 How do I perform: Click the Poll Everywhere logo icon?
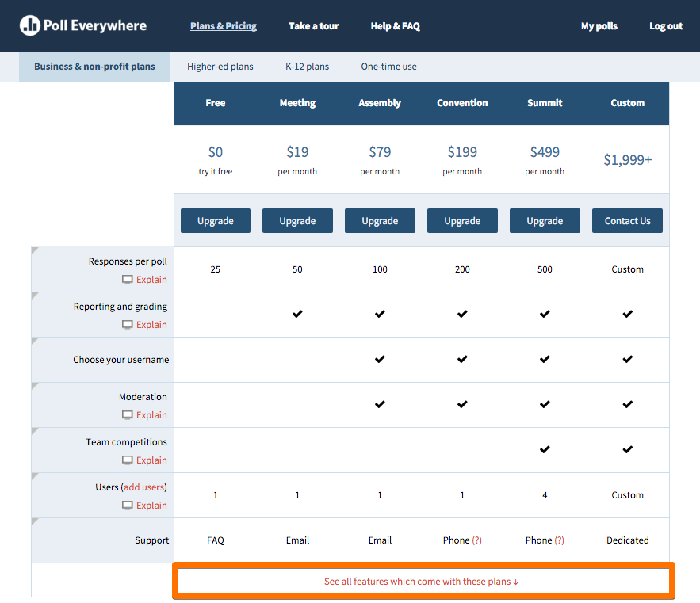pyautogui.click(x=30, y=25)
